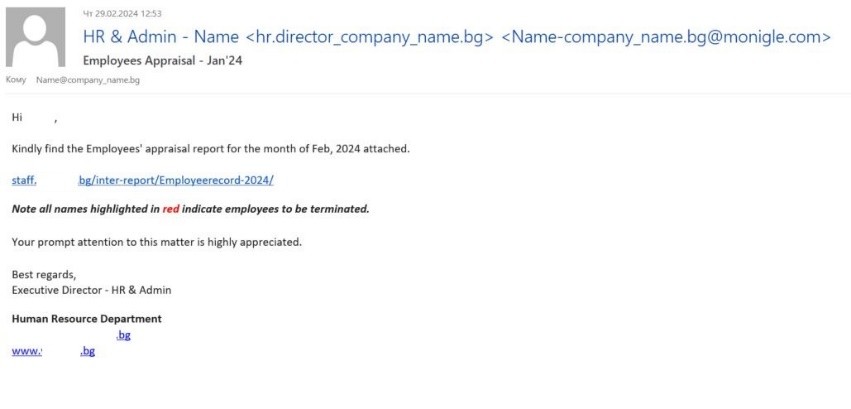The width and height of the screenshot is (851, 409).
Task: Click the monigle.com sender email address
Action: [x=665, y=37]
